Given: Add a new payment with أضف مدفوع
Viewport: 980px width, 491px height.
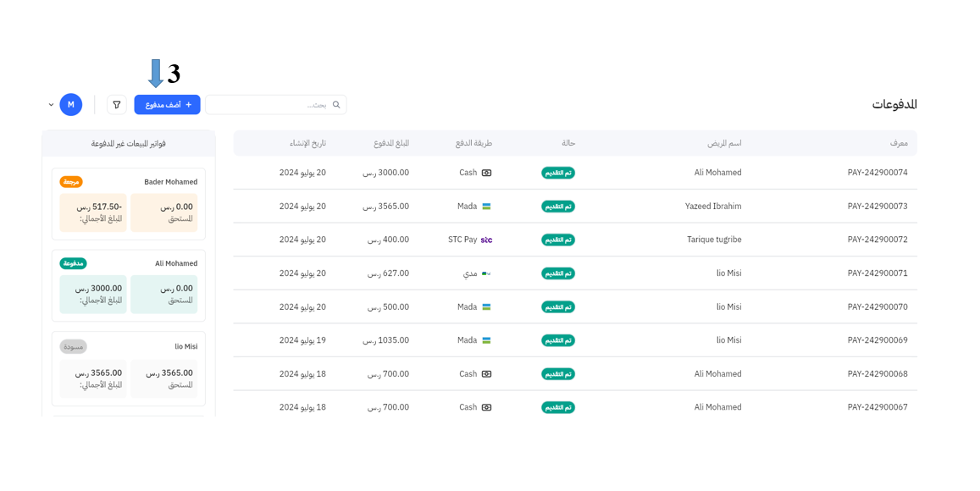Looking at the screenshot, I should [168, 105].
